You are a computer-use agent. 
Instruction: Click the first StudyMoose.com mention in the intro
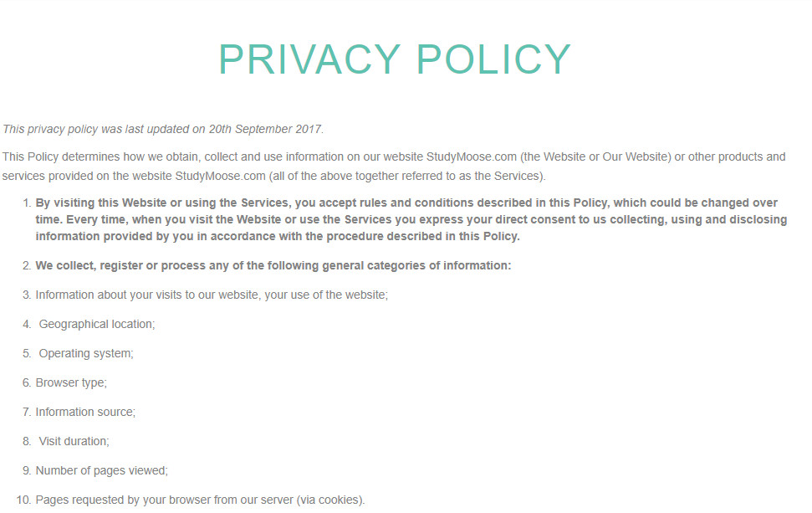472,156
